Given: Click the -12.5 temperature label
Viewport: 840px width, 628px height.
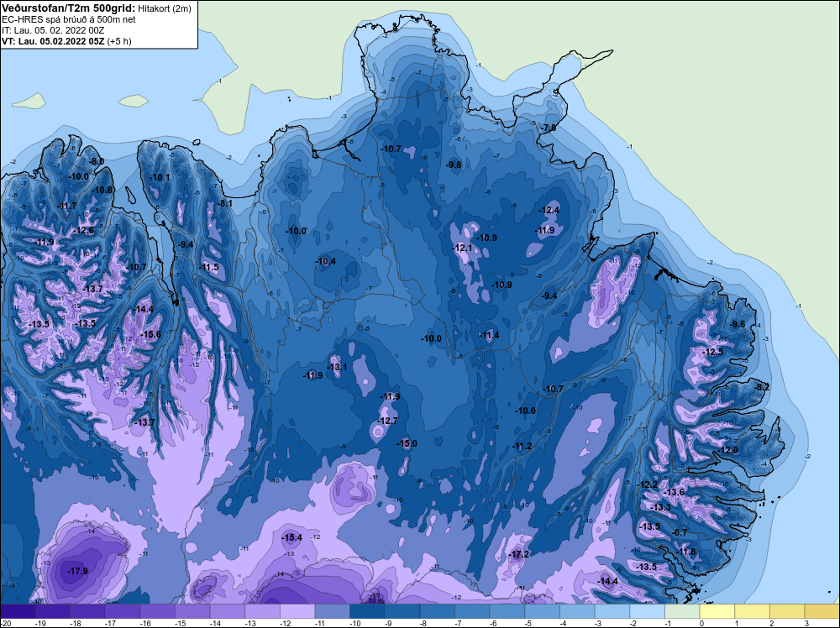Looking at the screenshot, I should [712, 352].
